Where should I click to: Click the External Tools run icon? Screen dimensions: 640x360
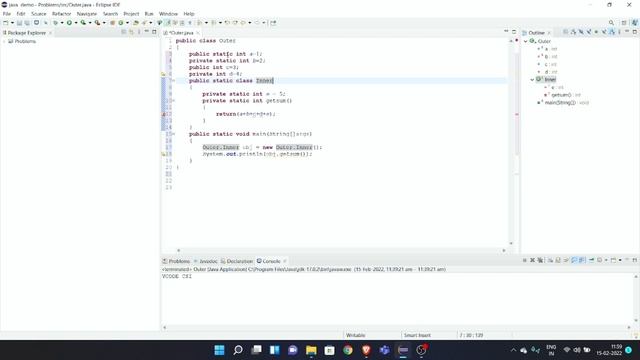pyautogui.click(x=98, y=23)
